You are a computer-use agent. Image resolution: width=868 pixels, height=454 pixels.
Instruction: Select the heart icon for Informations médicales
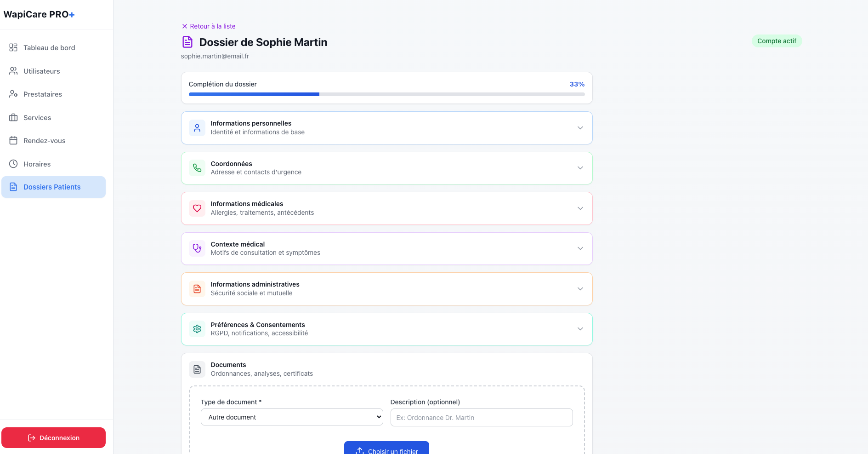[x=197, y=208]
